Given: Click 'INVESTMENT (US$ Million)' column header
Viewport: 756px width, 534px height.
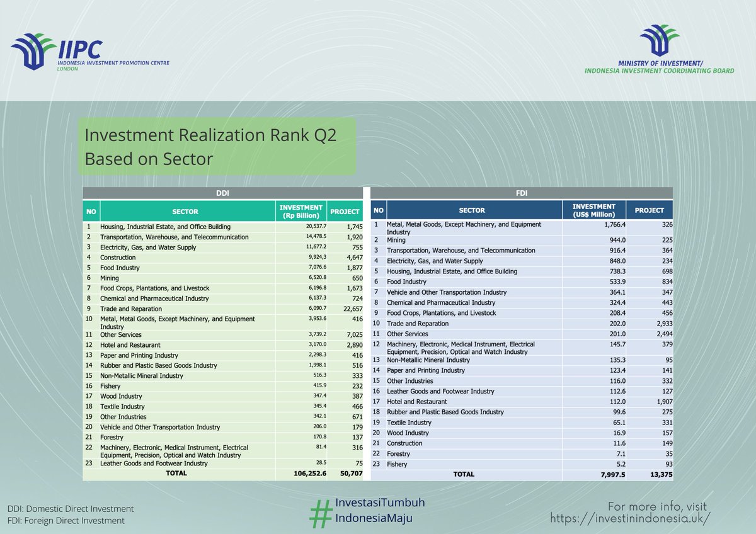Looking at the screenshot, I should pyautogui.click(x=594, y=210).
